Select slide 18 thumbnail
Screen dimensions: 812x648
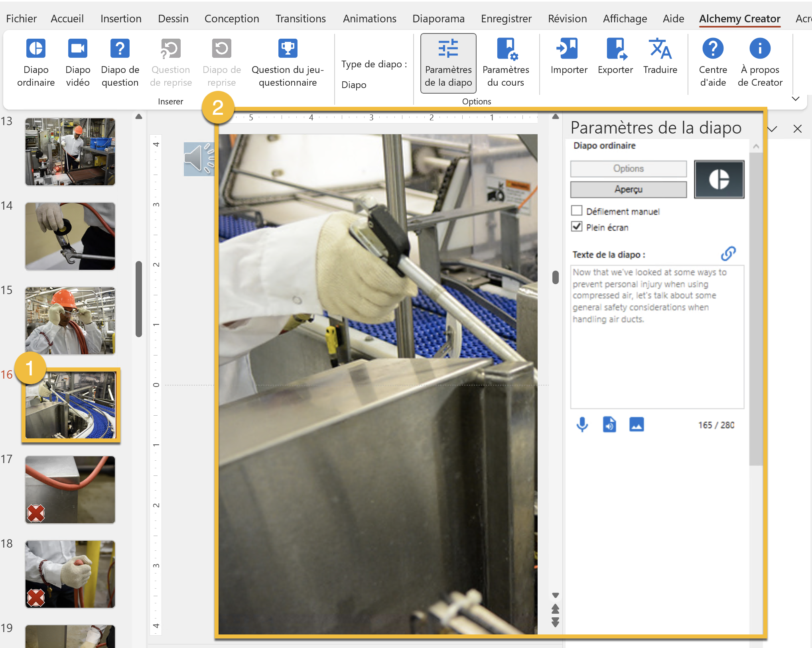[70, 574]
